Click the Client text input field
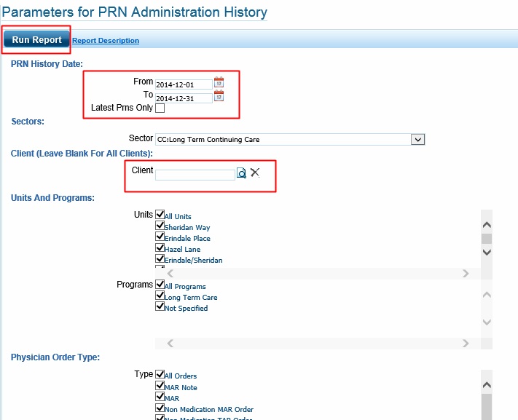Viewport: 518px width, 420px height. coord(195,175)
